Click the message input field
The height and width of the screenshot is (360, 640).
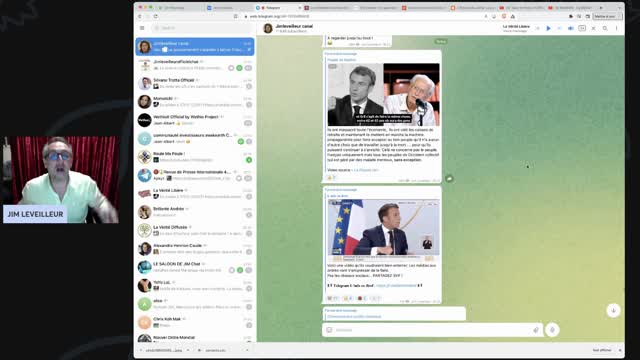(433, 330)
